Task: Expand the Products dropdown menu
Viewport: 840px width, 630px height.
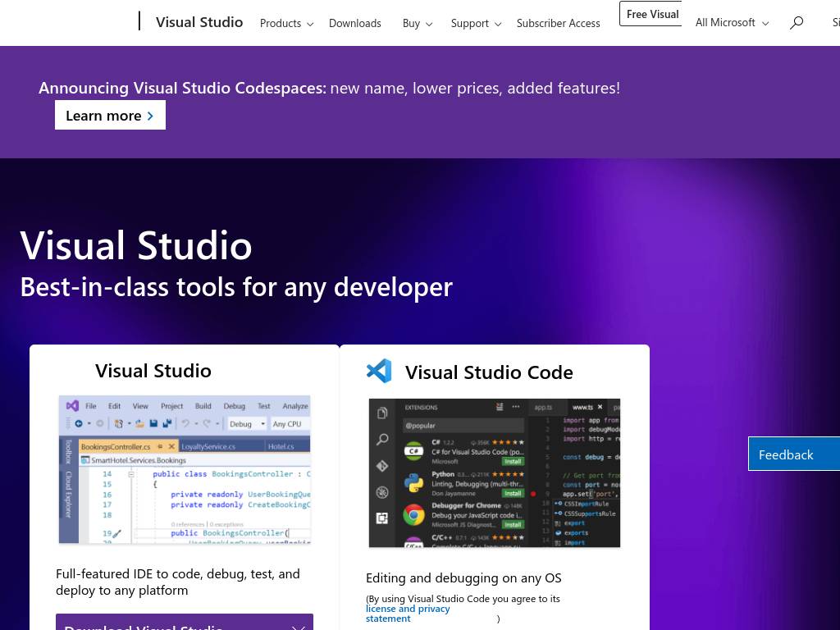Action: tap(286, 23)
